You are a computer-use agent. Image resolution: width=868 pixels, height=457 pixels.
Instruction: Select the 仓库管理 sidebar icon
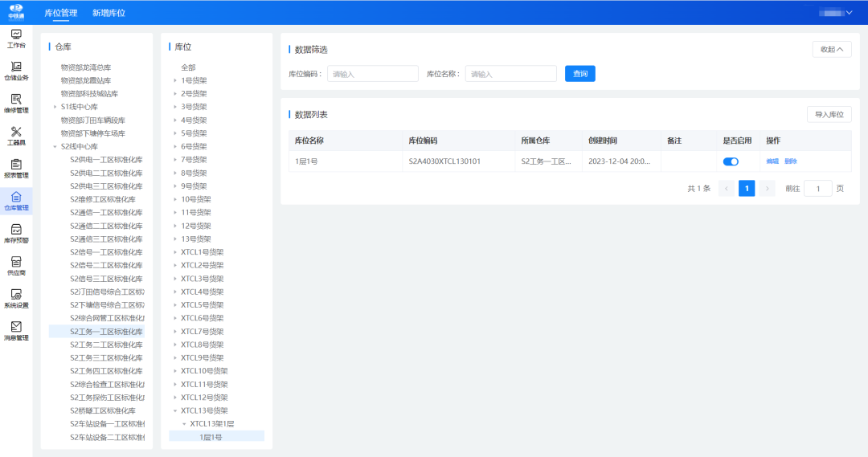(16, 202)
